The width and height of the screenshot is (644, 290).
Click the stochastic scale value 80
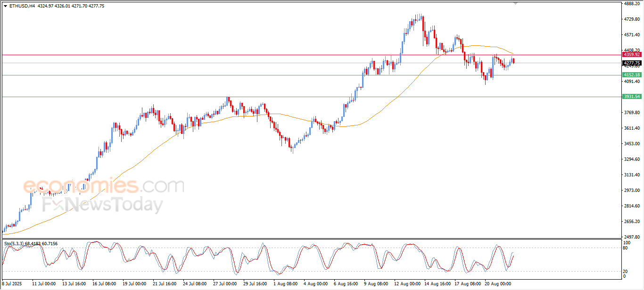click(626, 248)
